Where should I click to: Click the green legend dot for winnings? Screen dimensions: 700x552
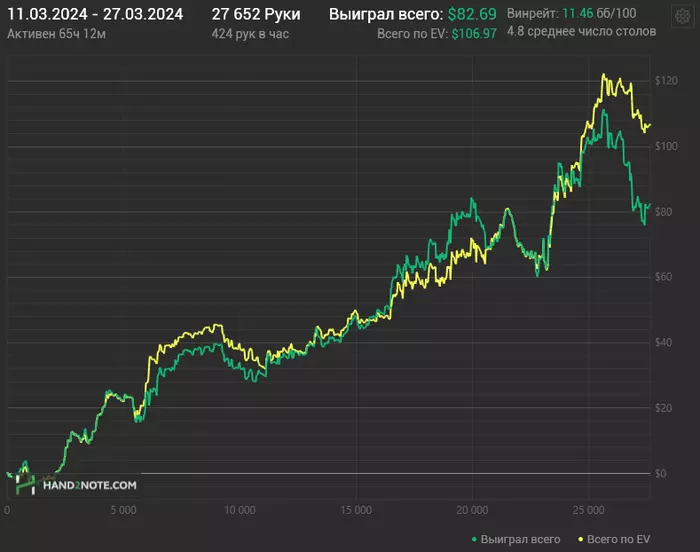click(474, 539)
